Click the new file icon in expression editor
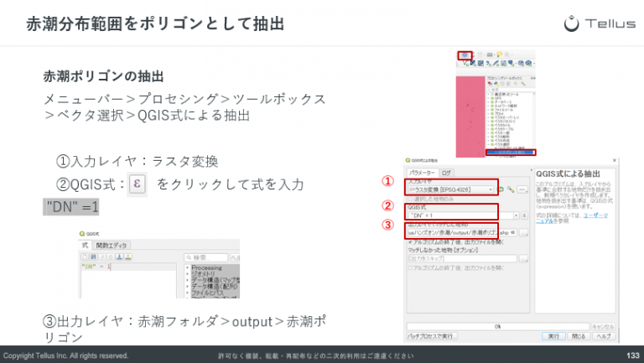Image resolution: width=644 pixels, height=363 pixels. pyautogui.click(x=85, y=257)
